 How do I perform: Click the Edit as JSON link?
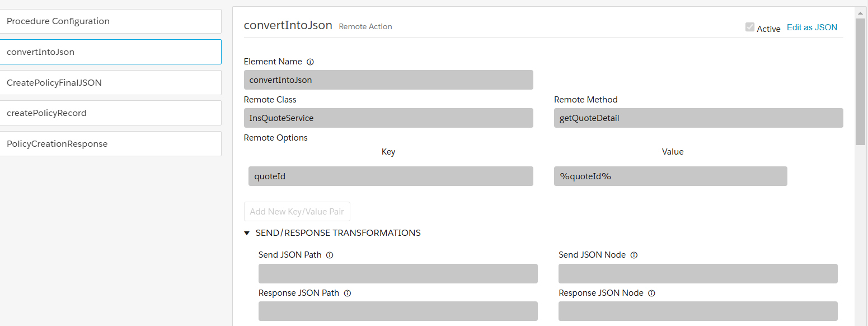[812, 27]
